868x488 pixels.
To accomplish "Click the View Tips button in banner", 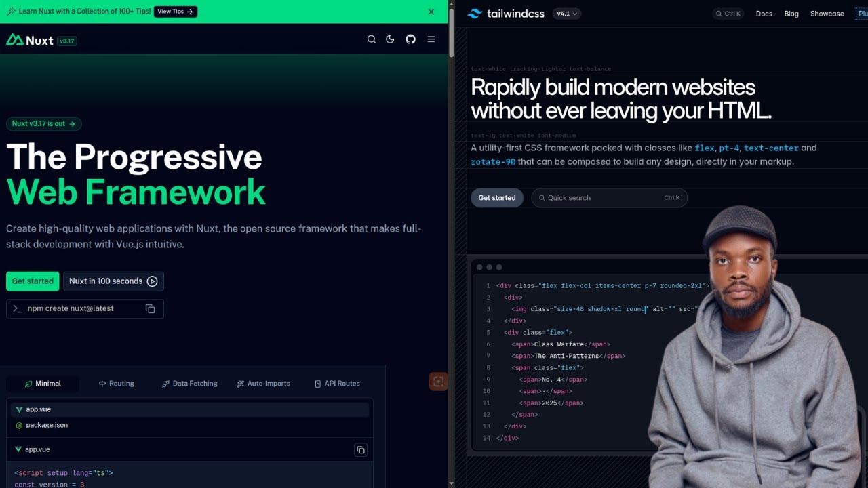I will click(x=176, y=12).
